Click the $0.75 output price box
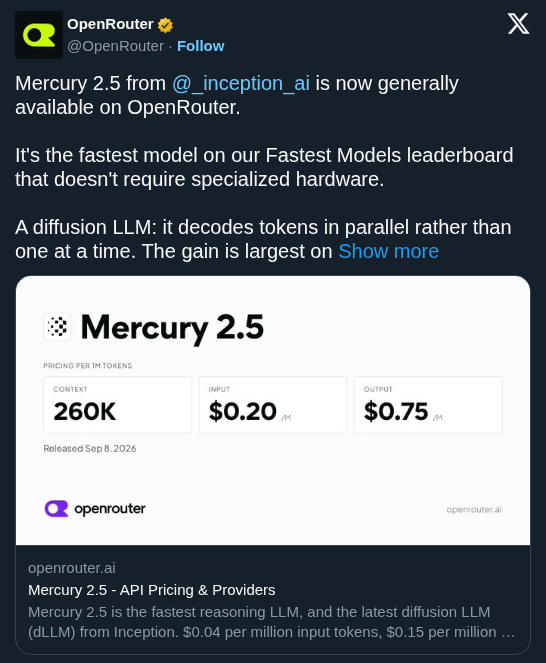546x663 pixels. tap(428, 405)
